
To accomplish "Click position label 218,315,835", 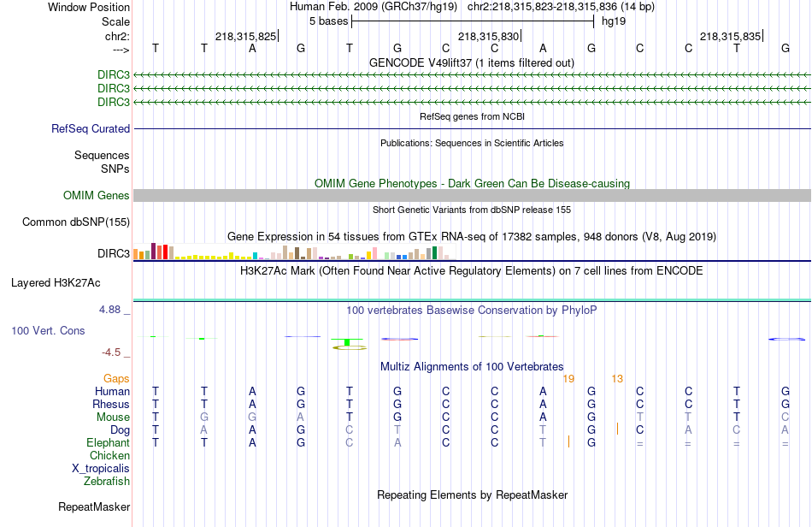I will click(730, 36).
